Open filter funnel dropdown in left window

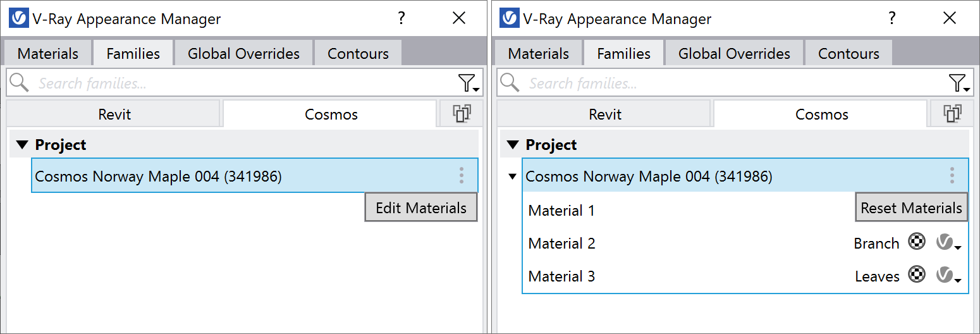coord(467,83)
